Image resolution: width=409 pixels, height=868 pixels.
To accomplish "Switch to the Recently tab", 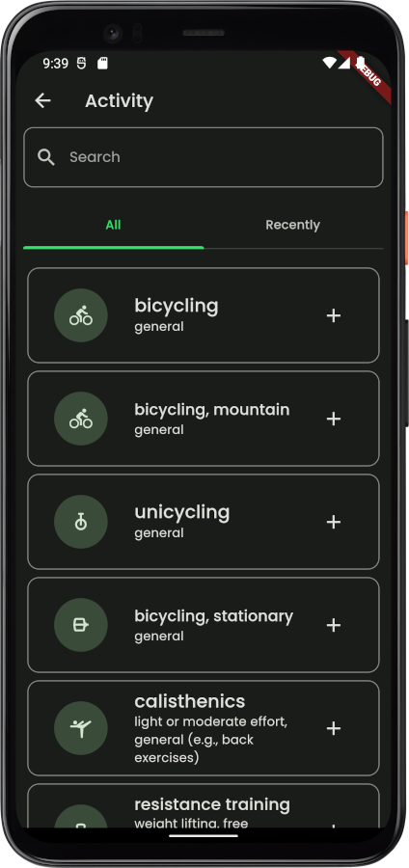I will click(x=293, y=226).
